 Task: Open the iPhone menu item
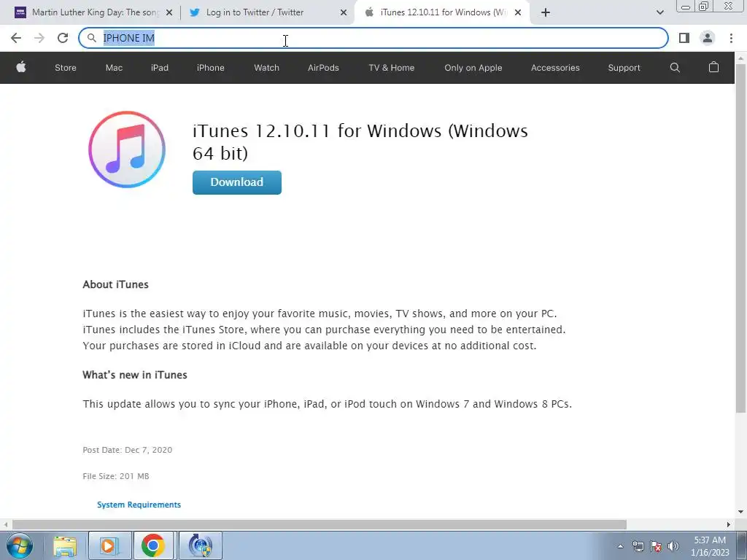[211, 68]
